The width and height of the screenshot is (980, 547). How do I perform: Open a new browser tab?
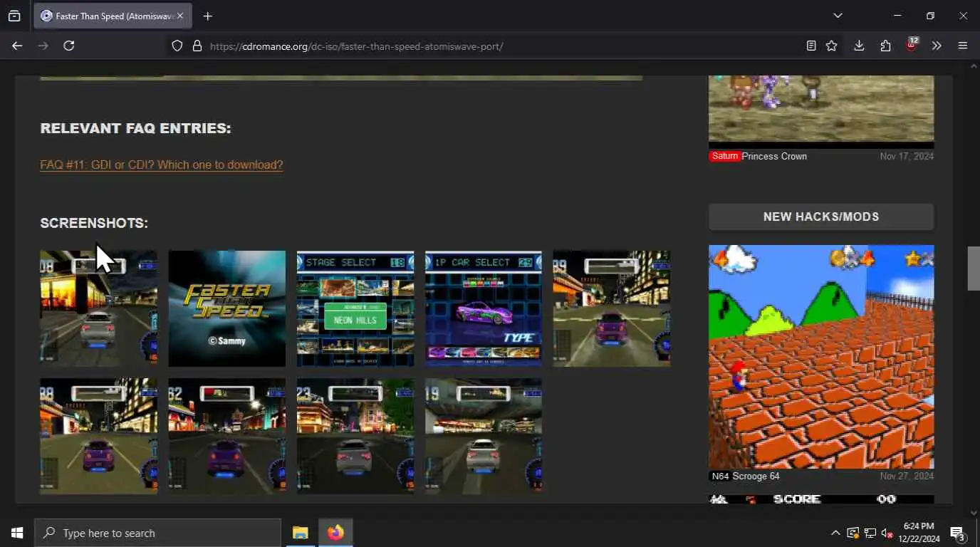207,16
